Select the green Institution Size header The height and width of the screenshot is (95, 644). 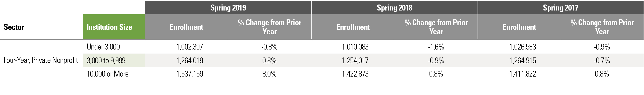pyautogui.click(x=109, y=27)
